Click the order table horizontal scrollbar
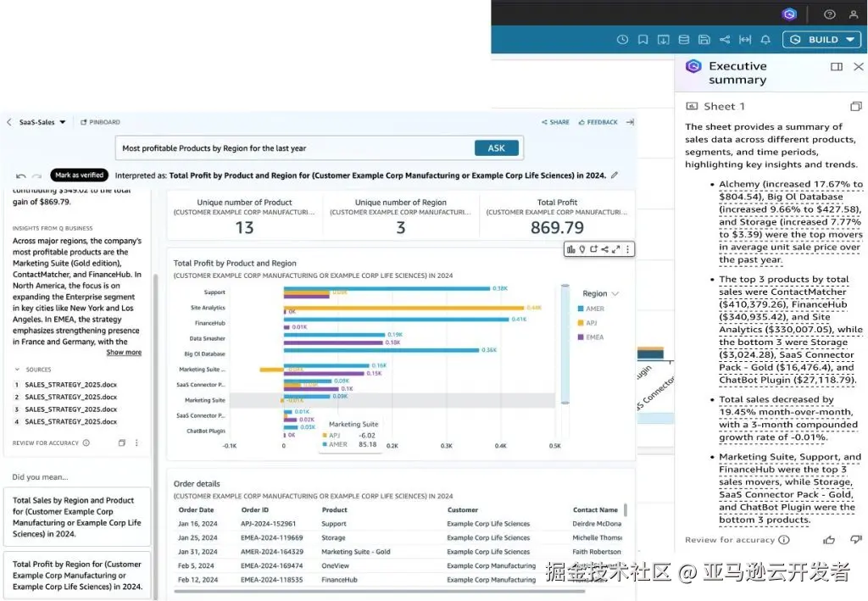Viewport: 868px width, 601px height. pyautogui.click(x=379, y=591)
